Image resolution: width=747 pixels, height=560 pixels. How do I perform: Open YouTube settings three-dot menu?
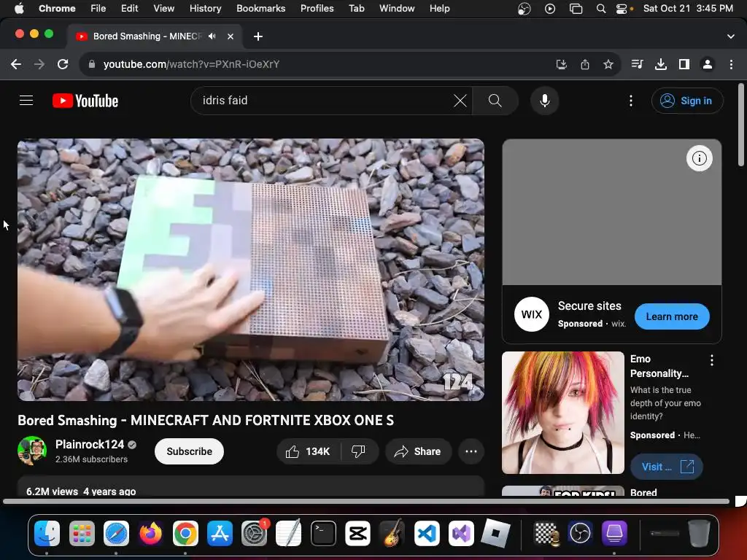coord(631,101)
